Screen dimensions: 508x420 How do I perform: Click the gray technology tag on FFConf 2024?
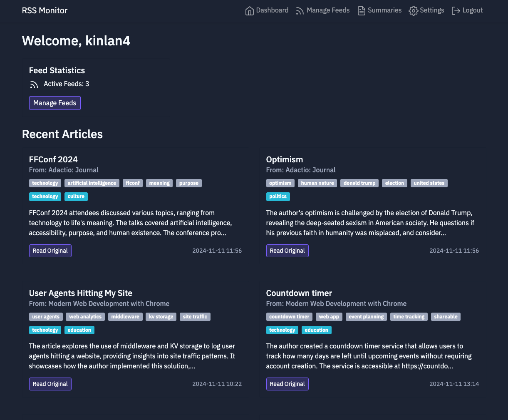pos(45,183)
